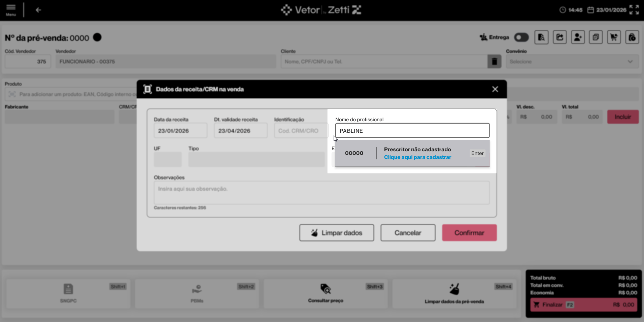The image size is (644, 322).
Task: Click the 'Economia' label in the totals panel
Action: pyautogui.click(x=542, y=293)
